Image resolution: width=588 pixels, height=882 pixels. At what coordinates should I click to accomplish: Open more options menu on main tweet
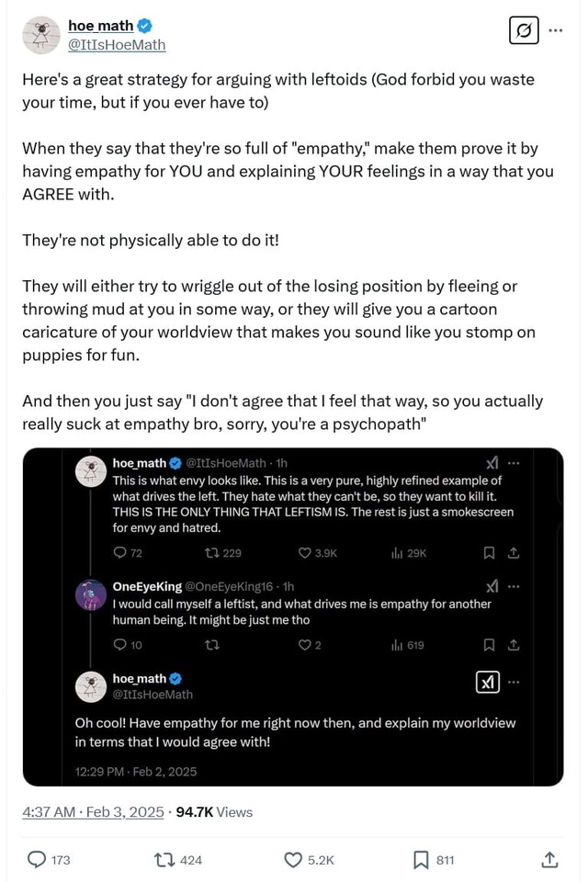point(555,30)
